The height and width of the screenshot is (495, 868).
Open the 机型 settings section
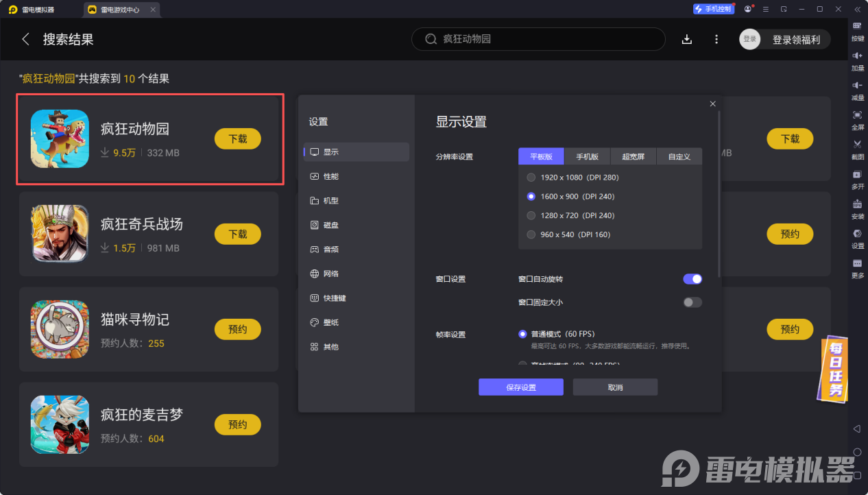[x=357, y=201]
